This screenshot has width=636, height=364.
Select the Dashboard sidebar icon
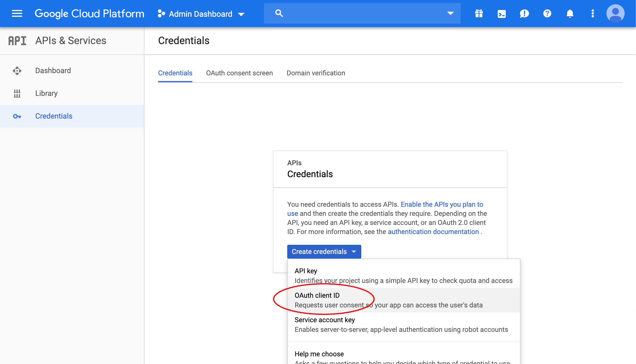tap(17, 71)
